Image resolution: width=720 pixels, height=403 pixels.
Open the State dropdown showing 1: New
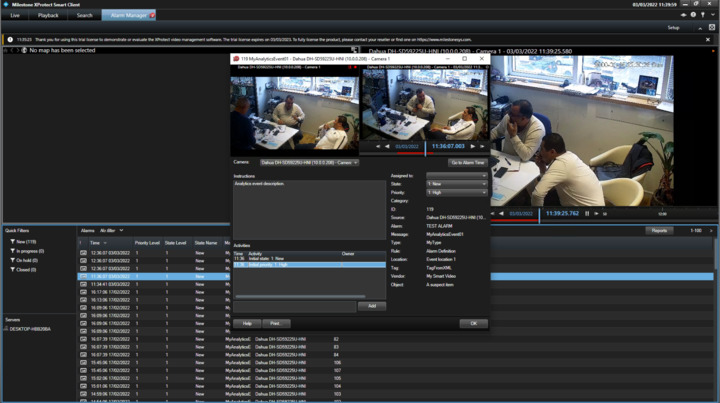coord(456,184)
